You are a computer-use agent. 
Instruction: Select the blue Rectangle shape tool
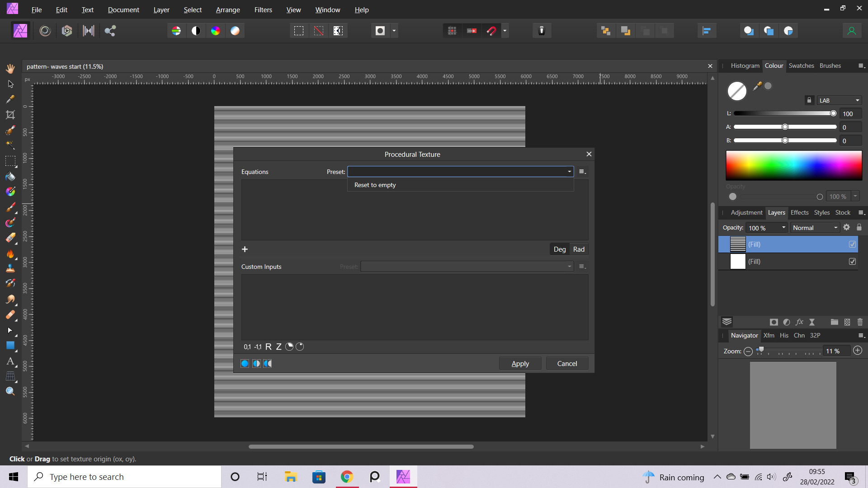10,346
